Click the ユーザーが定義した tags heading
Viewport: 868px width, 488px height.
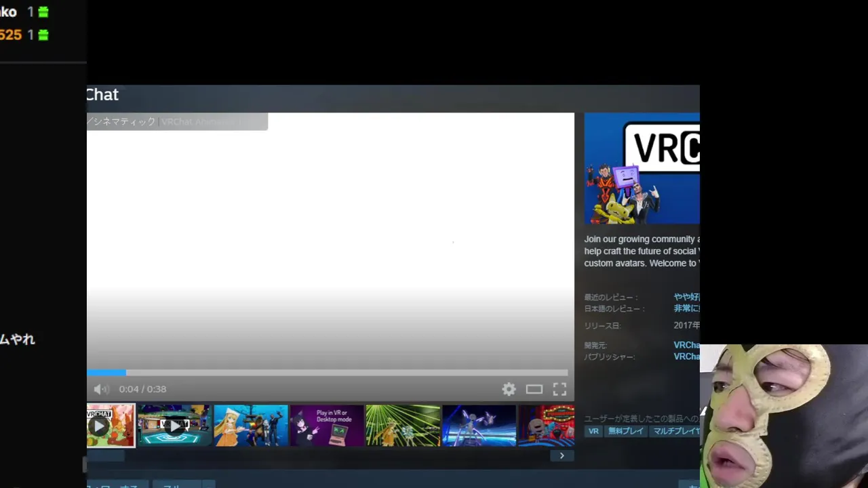(642, 418)
